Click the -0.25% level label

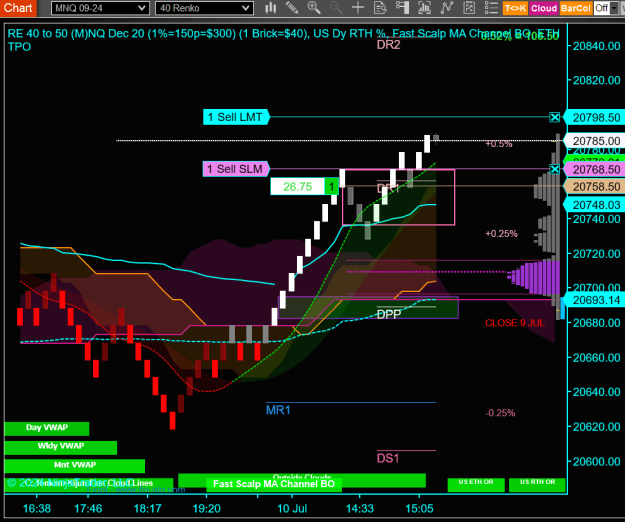[500, 413]
